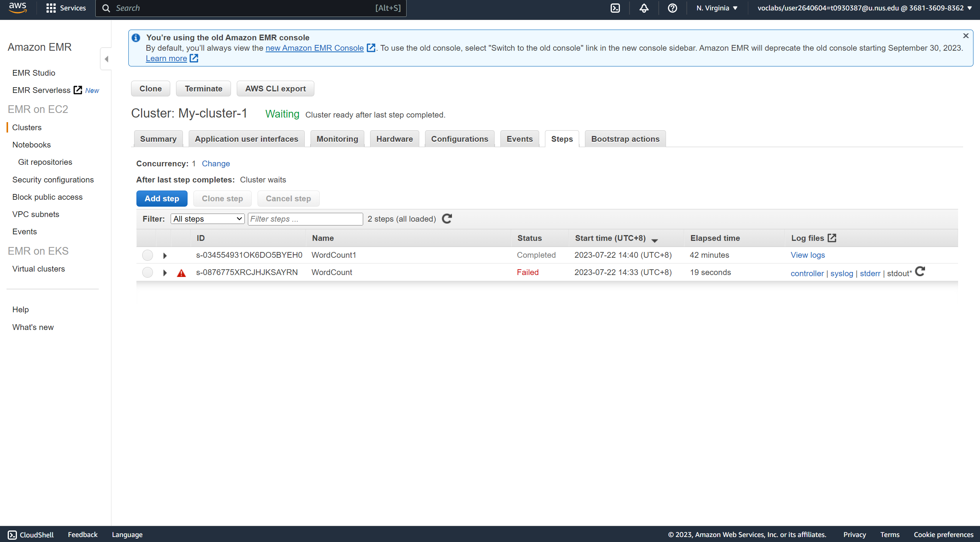Open the Hardware tab

395,139
